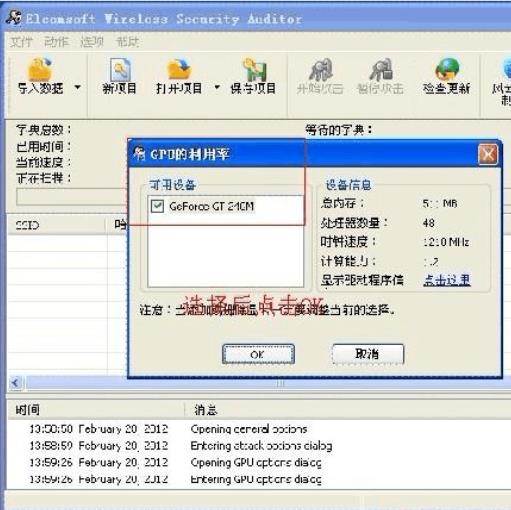This screenshot has width=511, height=510.
Task: Open the Options (选项) menu
Action: tap(92, 42)
